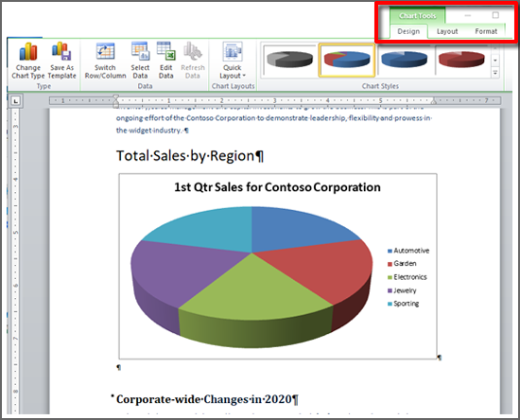This screenshot has width=520, height=420.
Task: Click the tab stop selector on the ruler
Action: click(x=15, y=100)
